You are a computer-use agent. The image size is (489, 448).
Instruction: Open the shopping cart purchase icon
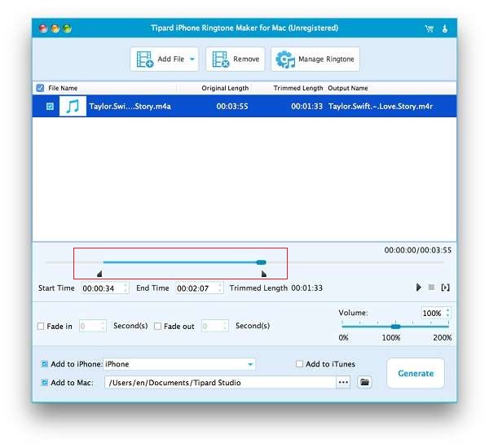tap(430, 29)
